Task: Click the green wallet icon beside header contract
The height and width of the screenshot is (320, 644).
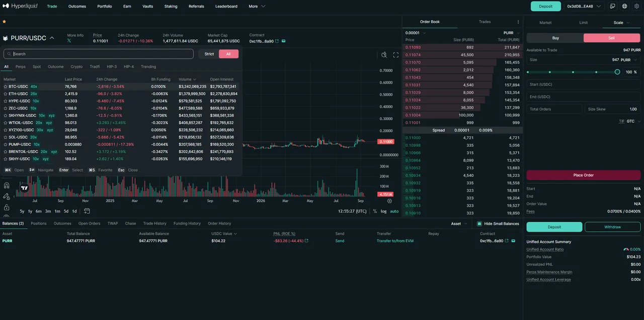Action: [x=283, y=41]
